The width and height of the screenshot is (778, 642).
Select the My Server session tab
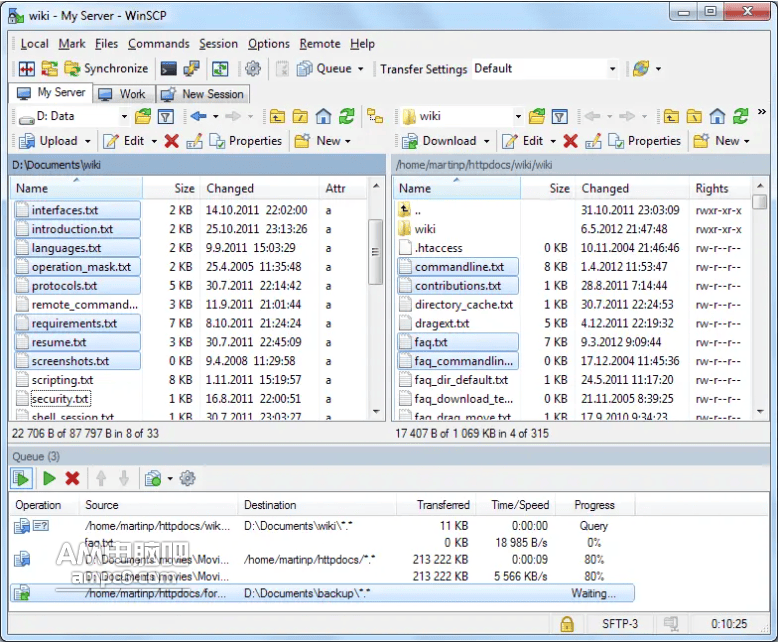51,93
